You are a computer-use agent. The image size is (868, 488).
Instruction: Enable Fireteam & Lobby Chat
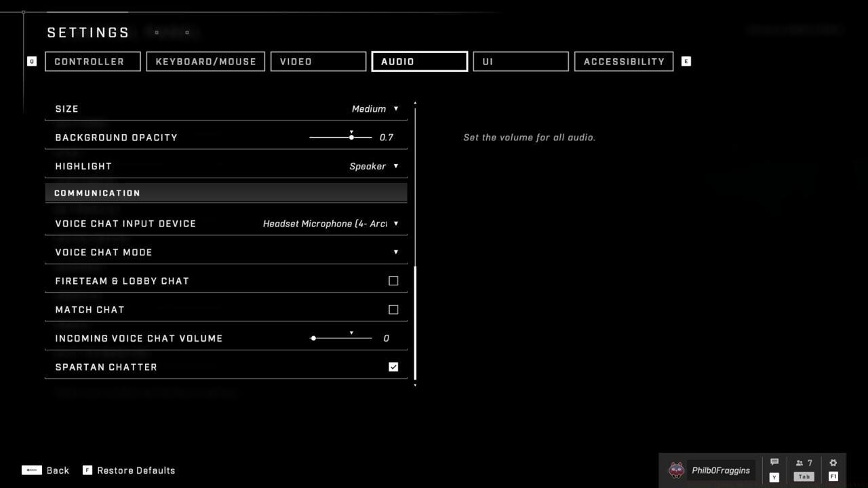[393, 281]
